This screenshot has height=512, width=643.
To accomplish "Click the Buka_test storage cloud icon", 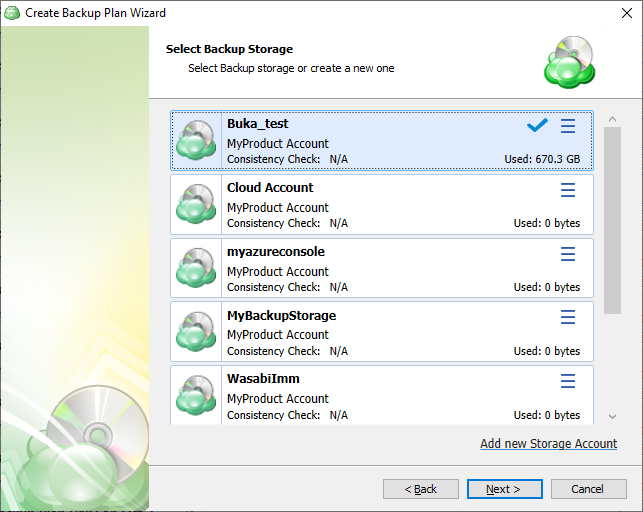I will coord(196,141).
